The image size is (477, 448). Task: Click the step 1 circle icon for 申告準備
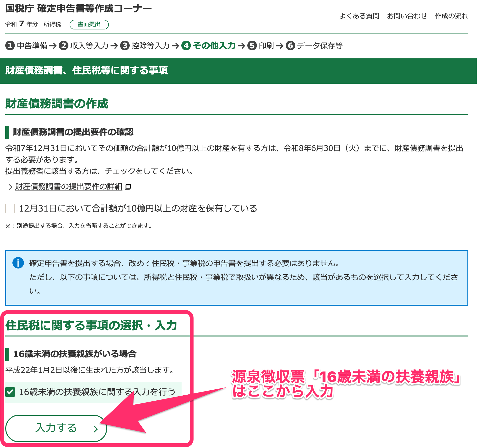[x=10, y=46]
